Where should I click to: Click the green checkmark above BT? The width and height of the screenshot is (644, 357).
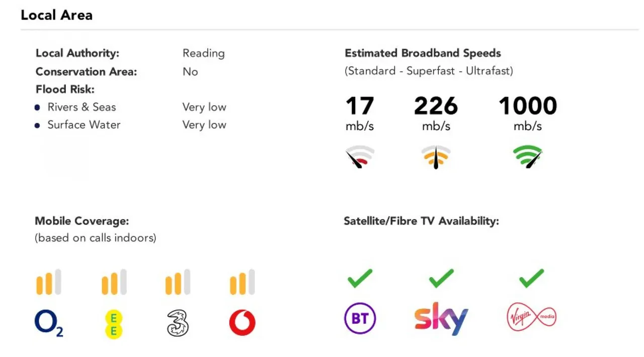pyautogui.click(x=360, y=278)
